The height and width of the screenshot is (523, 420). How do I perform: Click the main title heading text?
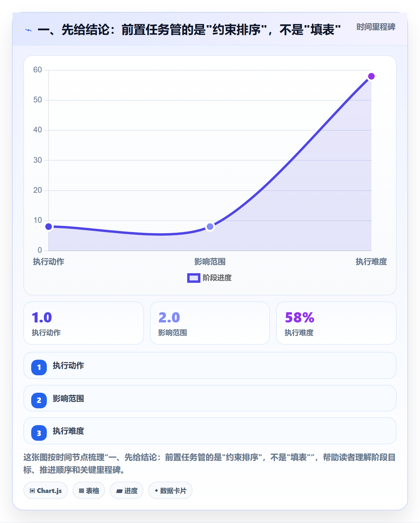coord(189,30)
